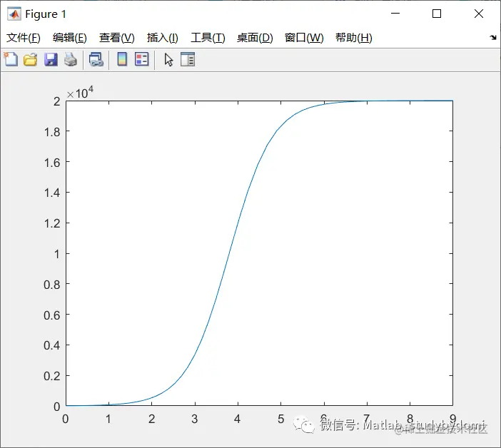This screenshot has height=448, width=501.
Task: Insert a colorbar via the toolbar icon
Action: click(122, 59)
